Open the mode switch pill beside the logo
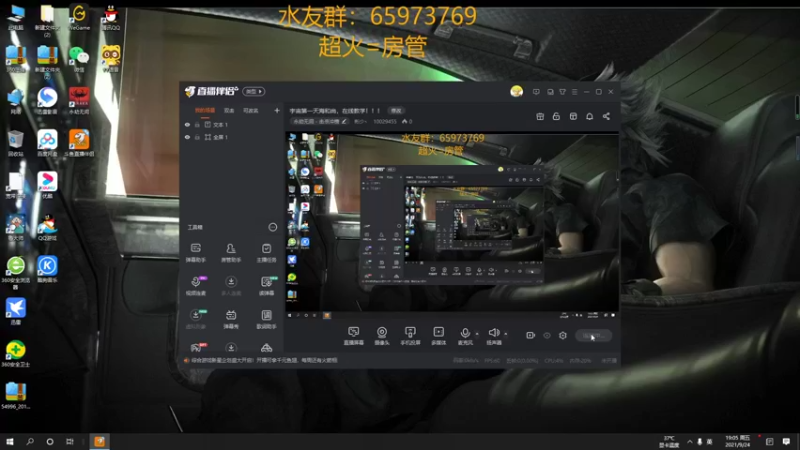 pos(254,91)
